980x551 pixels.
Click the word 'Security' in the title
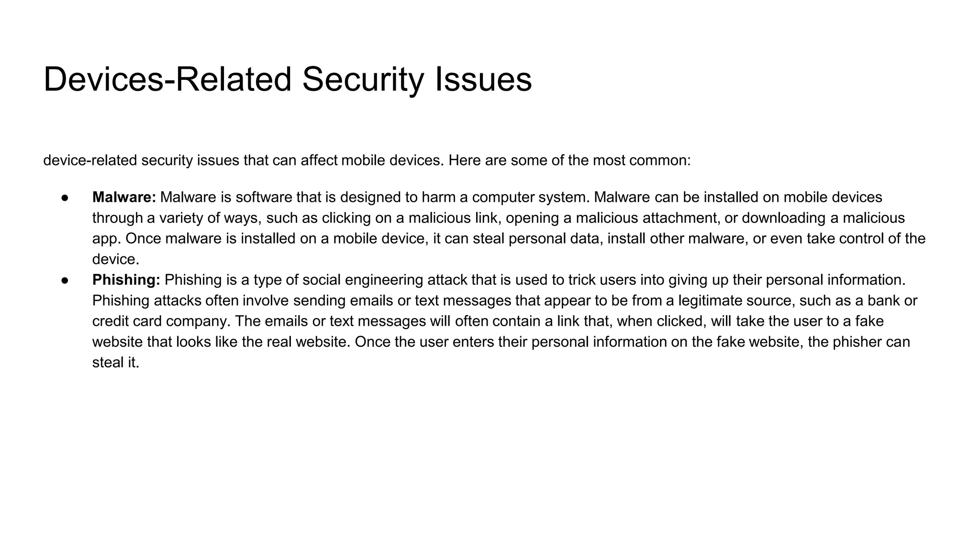[x=363, y=79]
